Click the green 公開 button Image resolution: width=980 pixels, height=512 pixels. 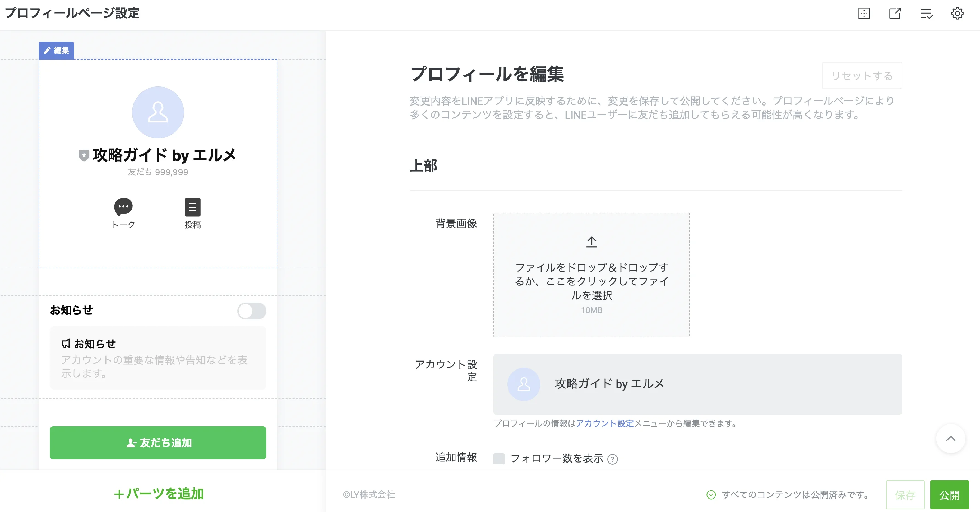pos(950,494)
